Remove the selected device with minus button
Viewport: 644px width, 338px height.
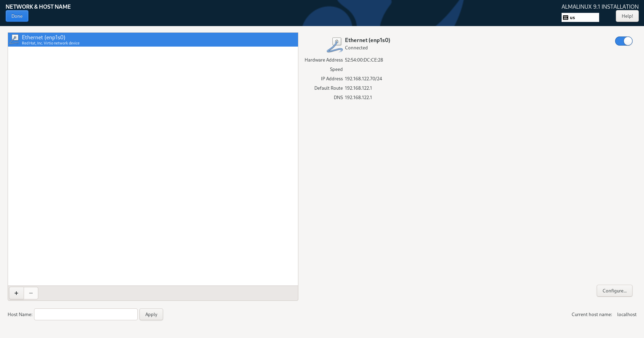point(31,293)
